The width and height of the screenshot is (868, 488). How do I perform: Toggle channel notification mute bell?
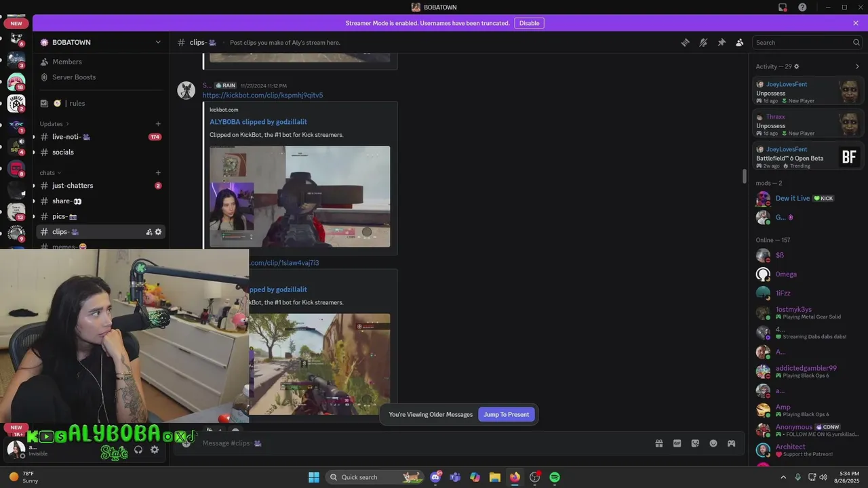(x=703, y=42)
